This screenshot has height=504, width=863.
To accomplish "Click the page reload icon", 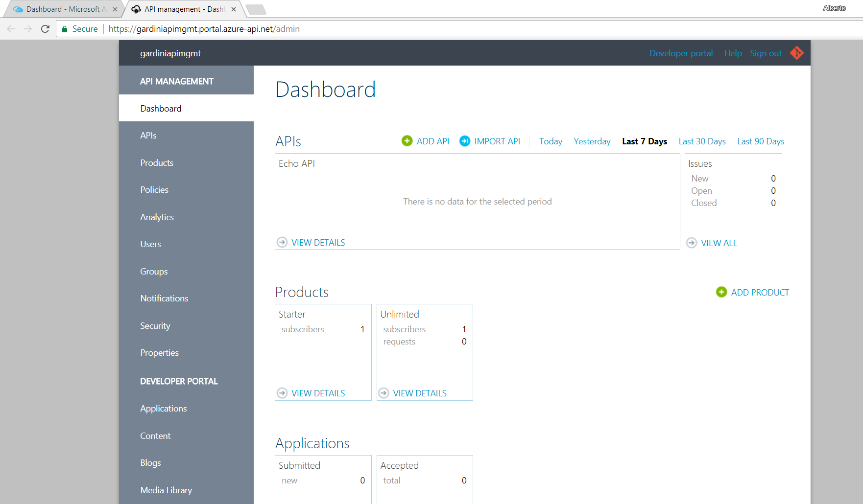I will (x=45, y=28).
